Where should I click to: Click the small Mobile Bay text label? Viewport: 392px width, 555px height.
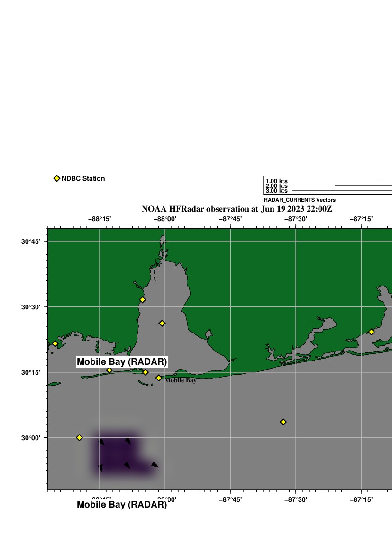[181, 380]
